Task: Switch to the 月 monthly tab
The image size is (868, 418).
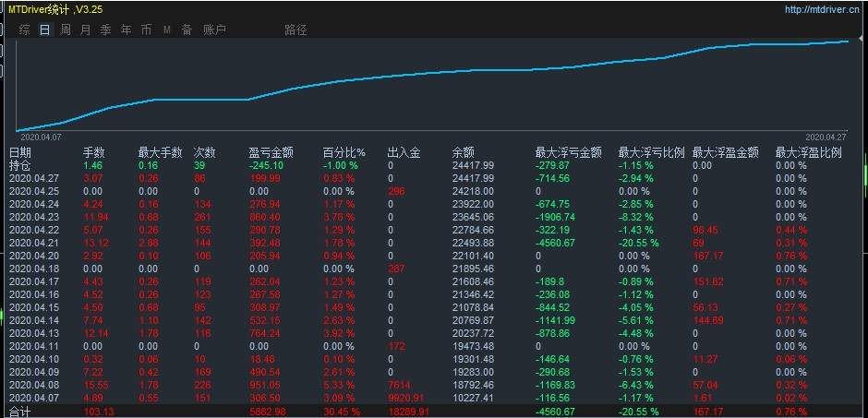Action: click(85, 30)
